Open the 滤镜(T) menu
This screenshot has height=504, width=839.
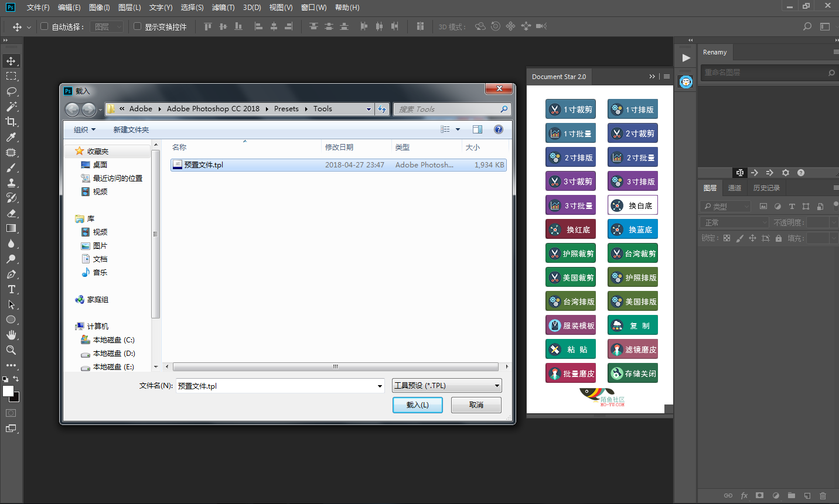[x=223, y=8]
